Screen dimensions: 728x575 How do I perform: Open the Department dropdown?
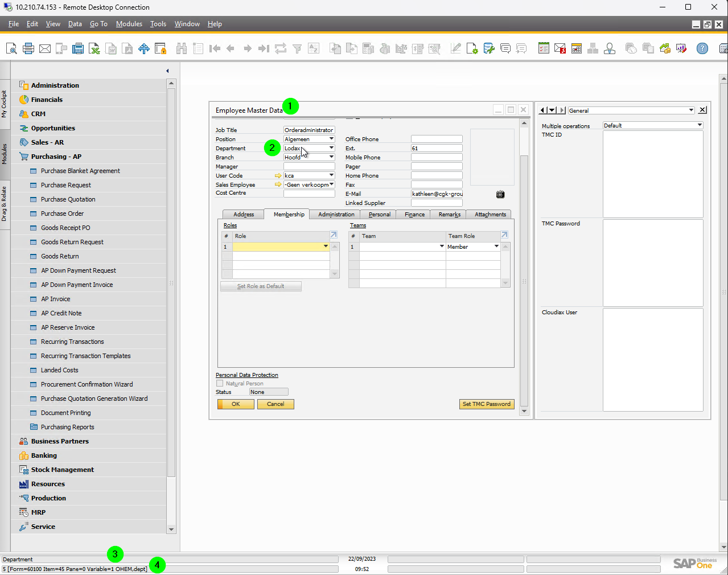point(331,148)
